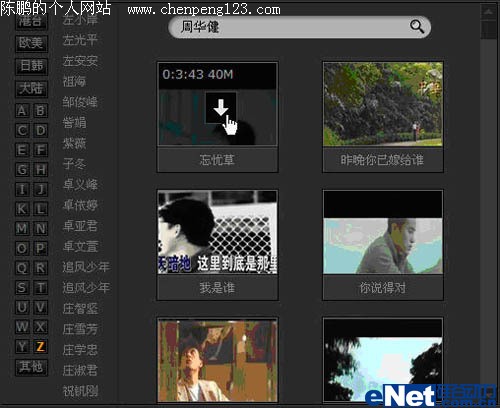Image resolution: width=500 pixels, height=408 pixels.
Task: Filter singers by letter M
Action: tap(22, 228)
